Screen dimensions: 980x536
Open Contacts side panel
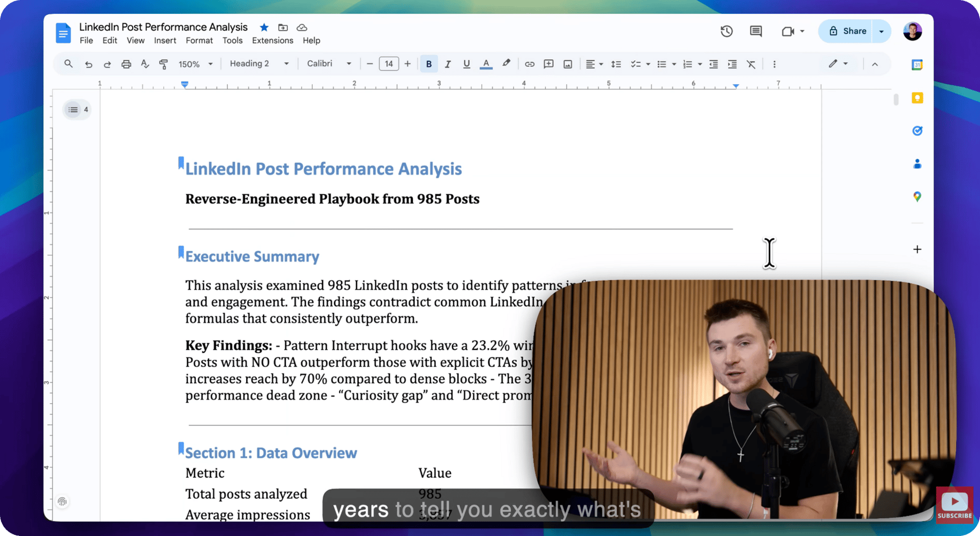[917, 164]
